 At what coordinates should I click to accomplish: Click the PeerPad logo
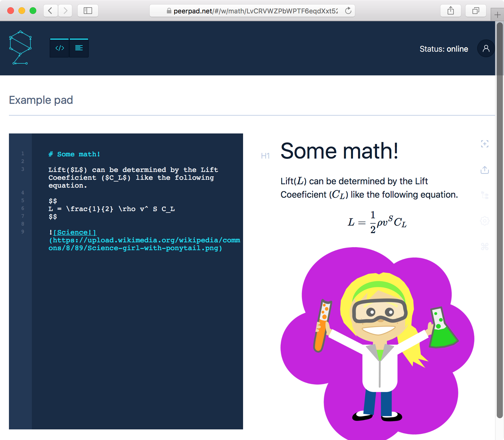click(x=21, y=48)
